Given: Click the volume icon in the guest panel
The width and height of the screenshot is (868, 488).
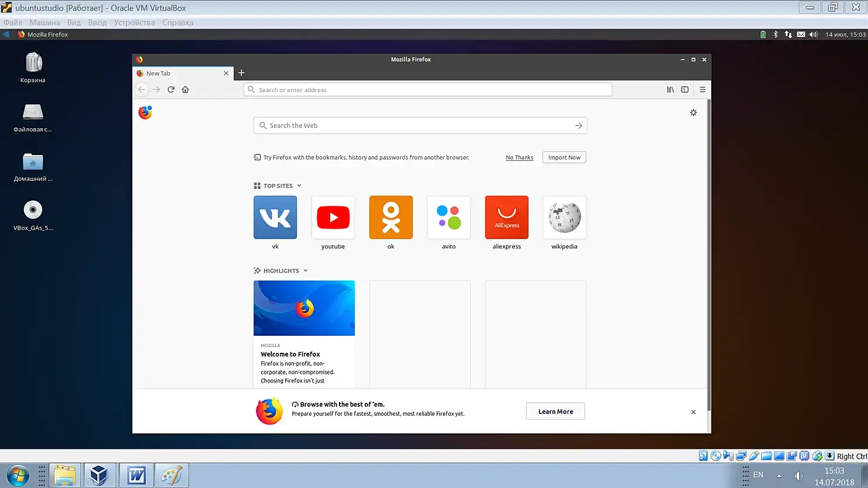Looking at the screenshot, I should coord(814,34).
